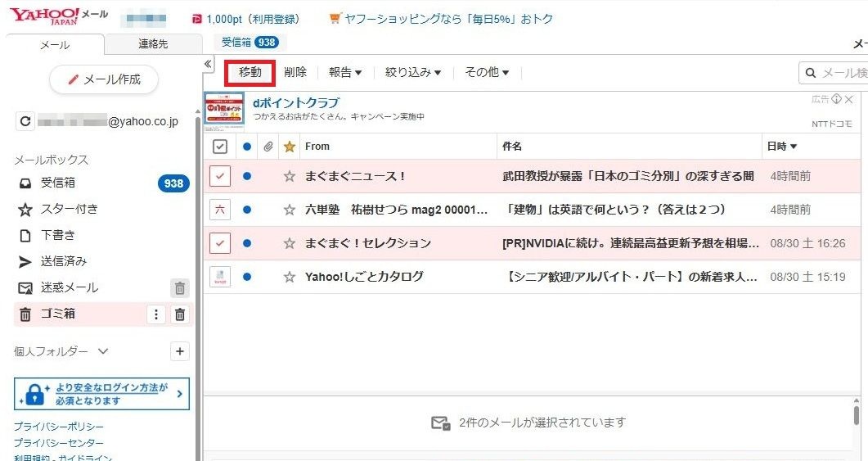Empty the spam folder using its trash icon

pyautogui.click(x=180, y=288)
